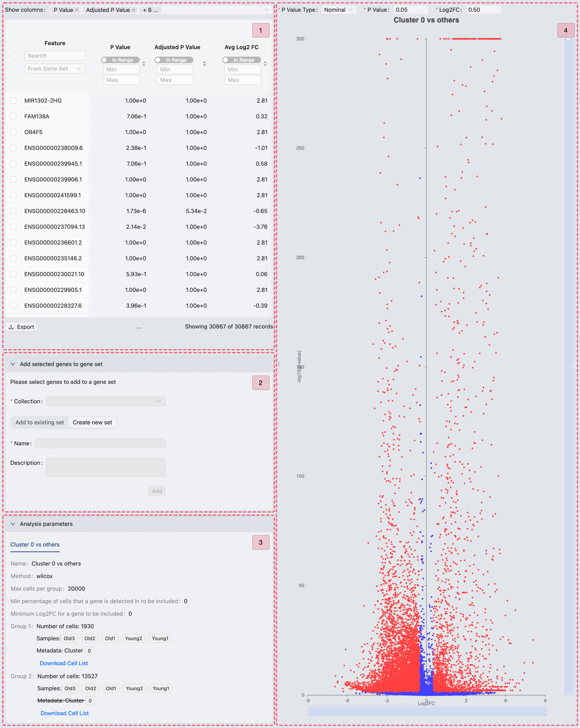Click the Group 1 Download Cell List link
This screenshot has height=728, width=580.
coord(64,663)
